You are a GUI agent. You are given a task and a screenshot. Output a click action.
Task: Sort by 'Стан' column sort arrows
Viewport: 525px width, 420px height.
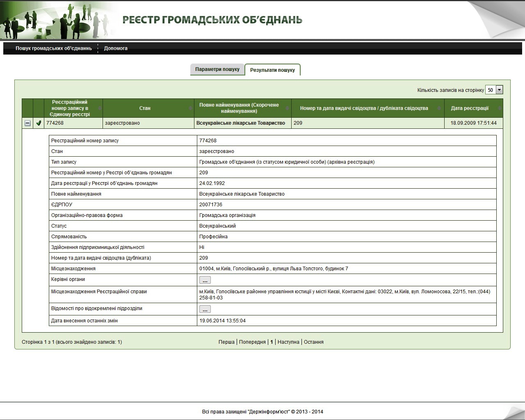[190, 108]
